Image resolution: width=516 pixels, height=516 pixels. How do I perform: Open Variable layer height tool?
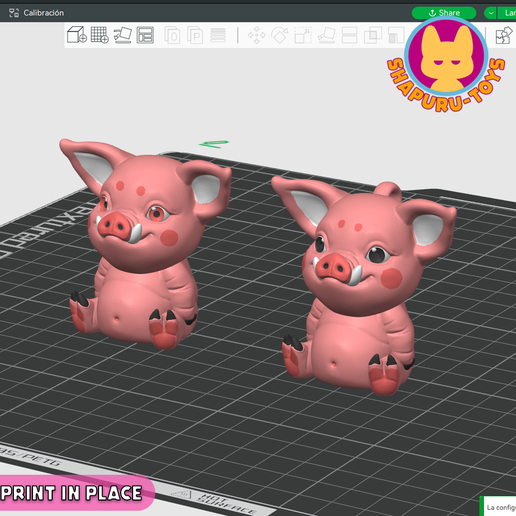[218, 35]
